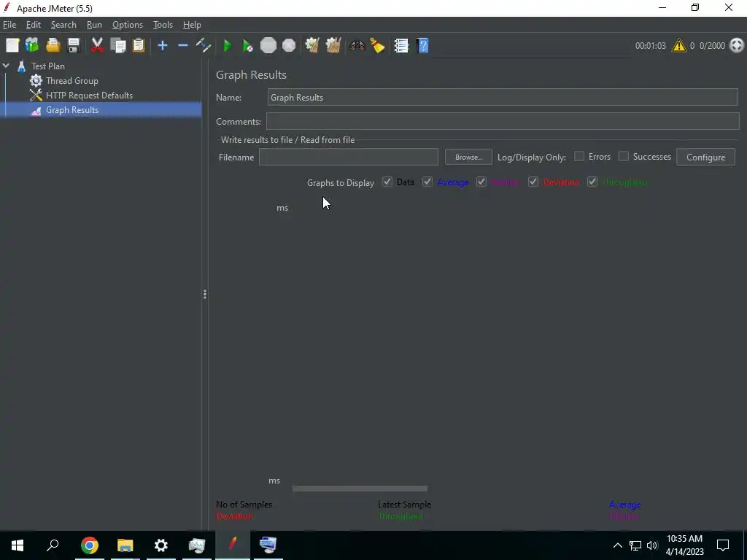This screenshot has width=747, height=560.
Task: Open the notification center icon
Action: [723, 545]
